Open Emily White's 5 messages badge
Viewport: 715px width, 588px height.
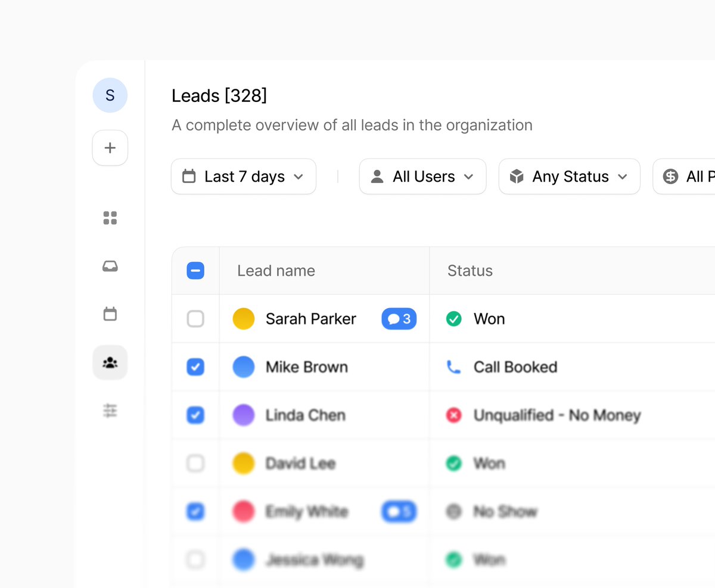click(x=399, y=511)
